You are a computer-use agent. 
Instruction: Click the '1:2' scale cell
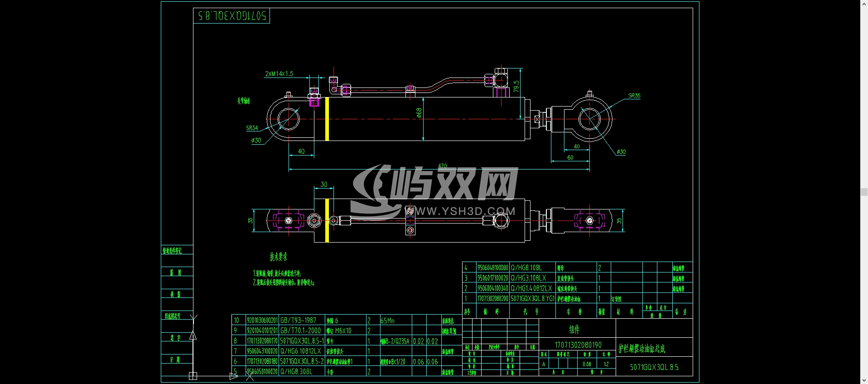tap(606, 364)
